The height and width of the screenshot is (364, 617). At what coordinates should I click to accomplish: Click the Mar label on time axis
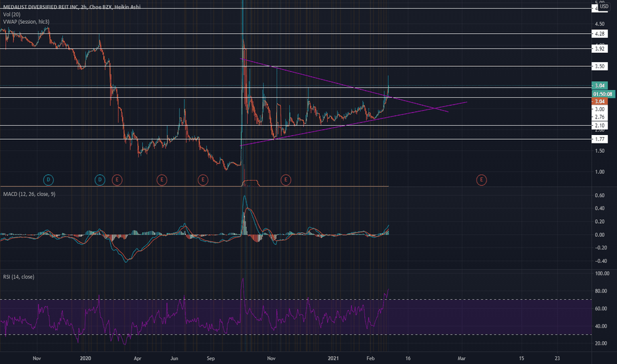click(x=461, y=358)
